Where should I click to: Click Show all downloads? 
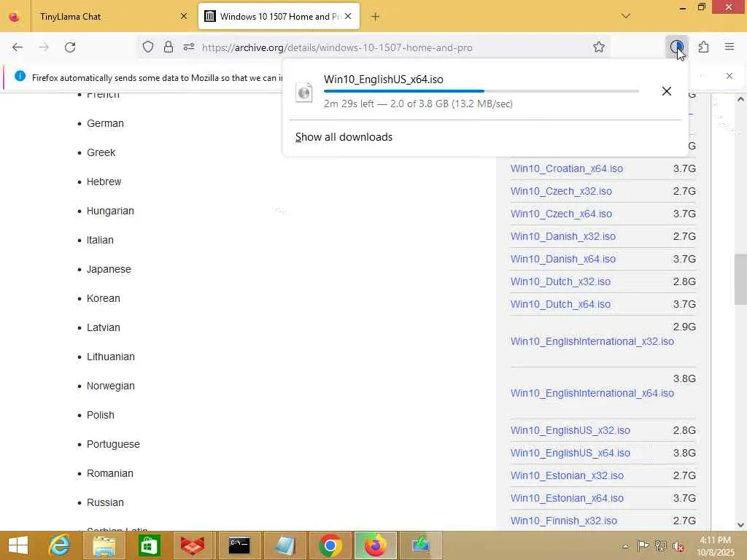click(344, 137)
